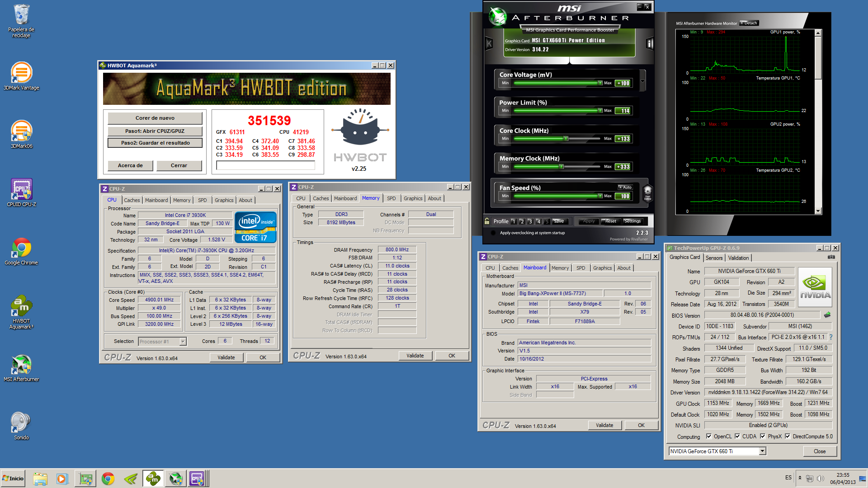
Task: Click the Inicio start button
Action: pos(13,479)
